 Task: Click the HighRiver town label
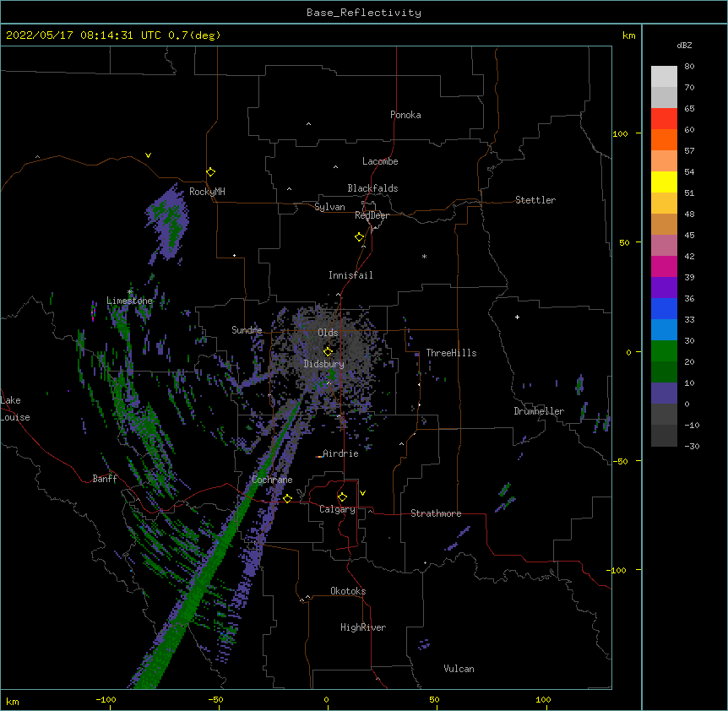point(363,627)
